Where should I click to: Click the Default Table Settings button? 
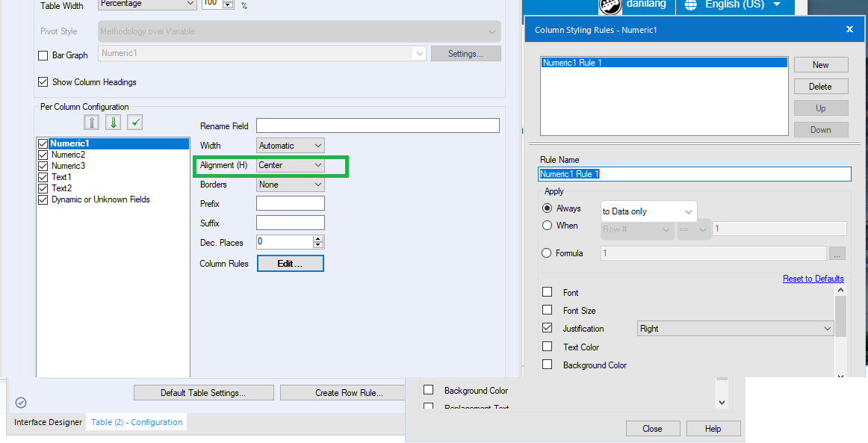(203, 392)
